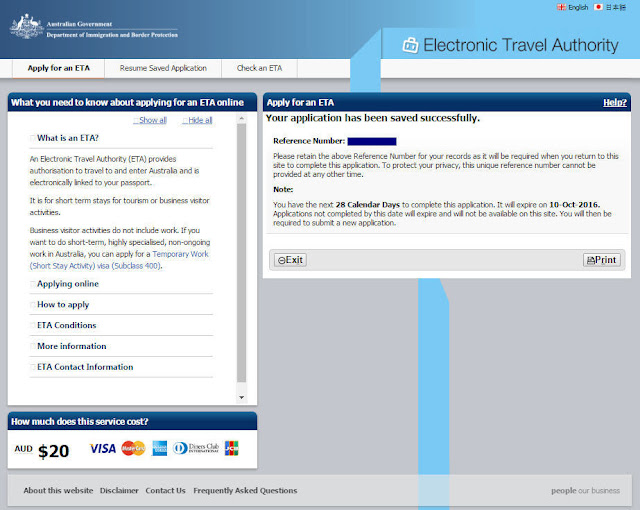Click the '10-Oct-2016' expiry date text
The height and width of the screenshot is (510, 640).
[x=574, y=204]
